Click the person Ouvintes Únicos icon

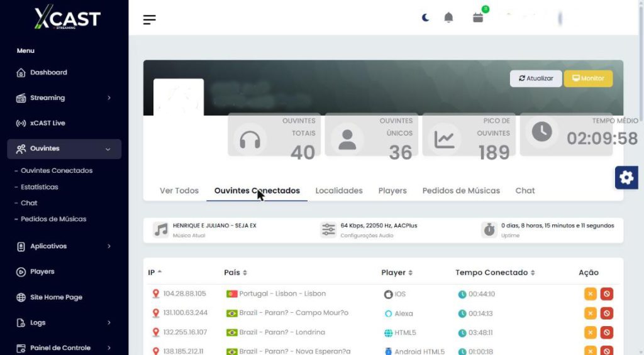[x=347, y=140]
